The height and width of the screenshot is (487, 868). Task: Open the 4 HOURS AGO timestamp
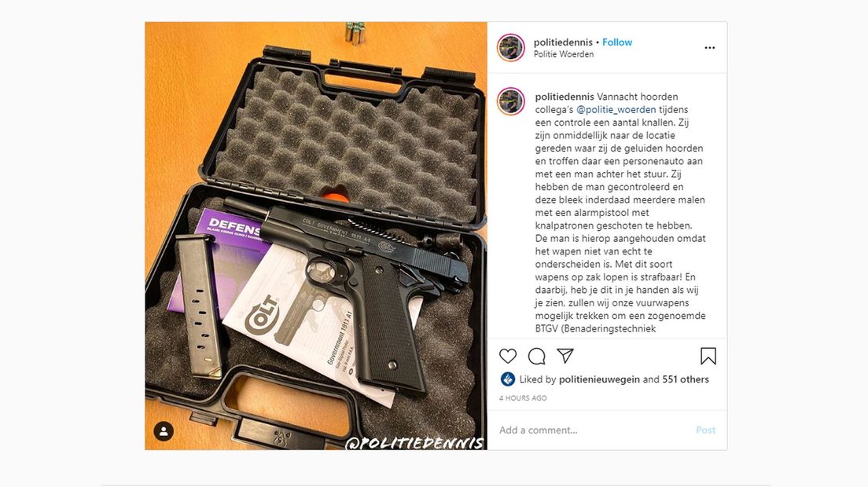click(x=523, y=398)
